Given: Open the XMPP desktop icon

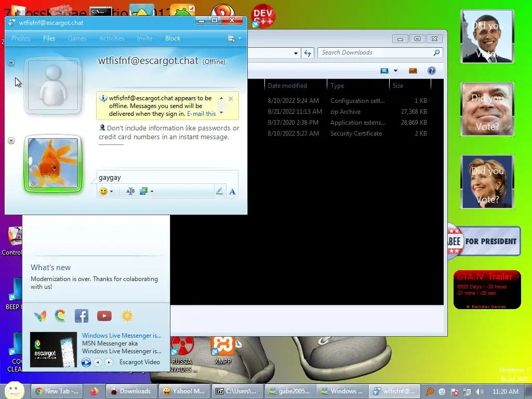Looking at the screenshot, I should coord(222,350).
